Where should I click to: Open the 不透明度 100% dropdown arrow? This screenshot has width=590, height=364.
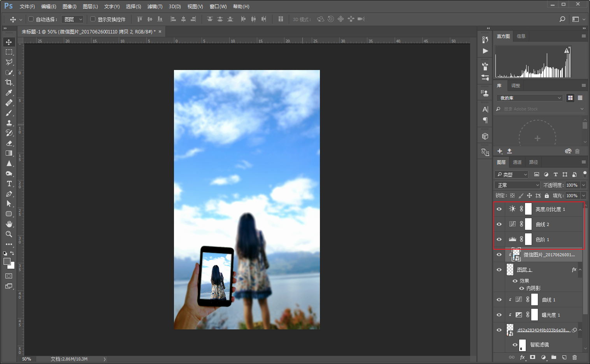(x=583, y=185)
